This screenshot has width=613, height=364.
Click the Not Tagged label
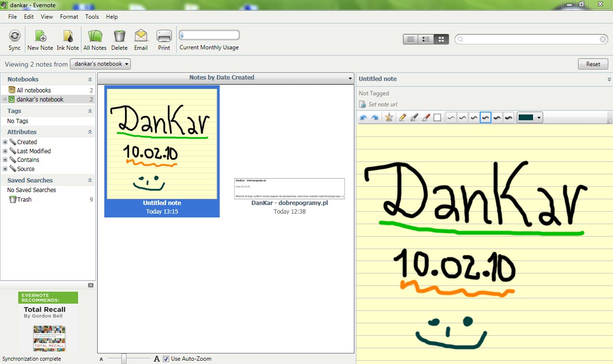point(374,93)
